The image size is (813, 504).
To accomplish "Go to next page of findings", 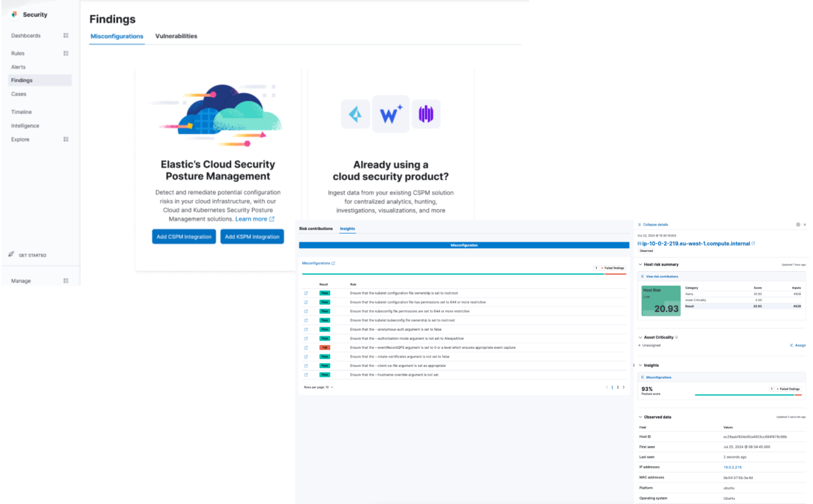I will pos(623,387).
